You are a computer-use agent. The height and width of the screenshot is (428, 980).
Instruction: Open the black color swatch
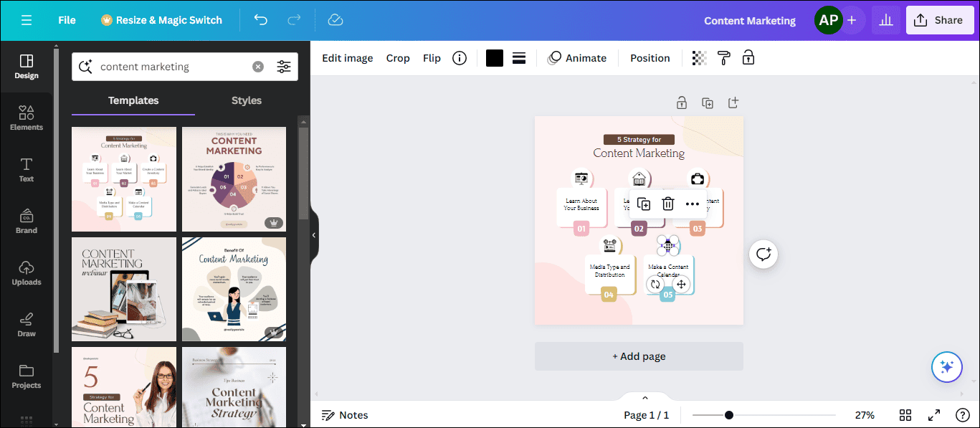[x=495, y=58]
